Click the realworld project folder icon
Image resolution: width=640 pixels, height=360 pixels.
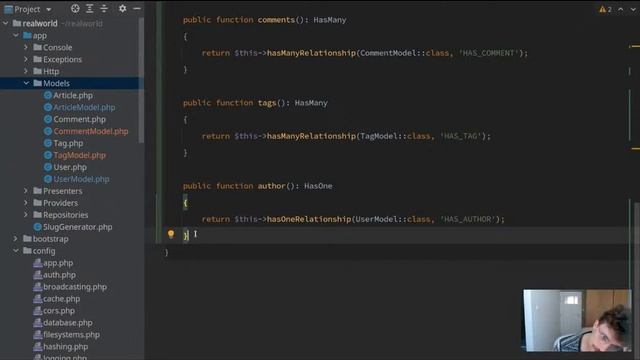17,24
